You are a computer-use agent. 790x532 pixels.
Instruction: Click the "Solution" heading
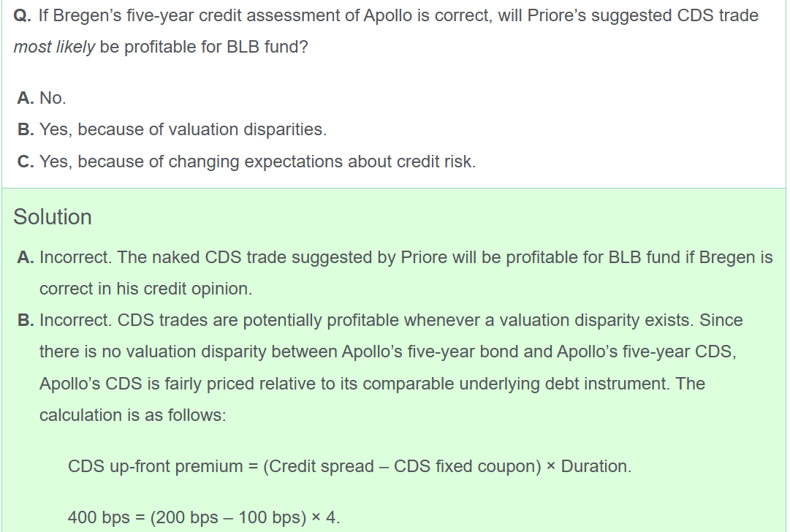coord(53,217)
